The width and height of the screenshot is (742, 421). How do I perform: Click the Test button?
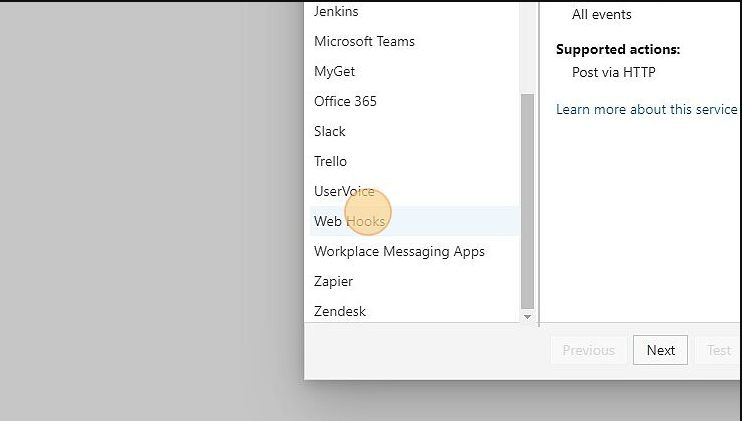(719, 350)
